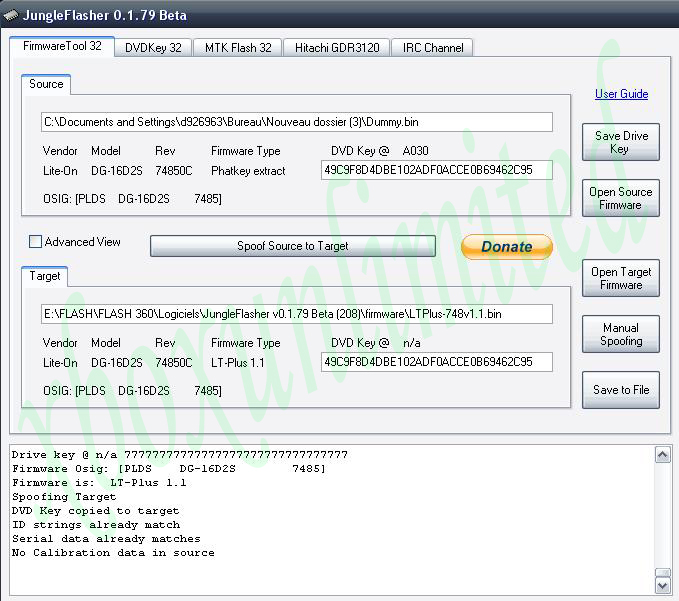Select the MTK Flash 32 tab
Image resolution: width=679 pixels, height=601 pixels.
238,48
